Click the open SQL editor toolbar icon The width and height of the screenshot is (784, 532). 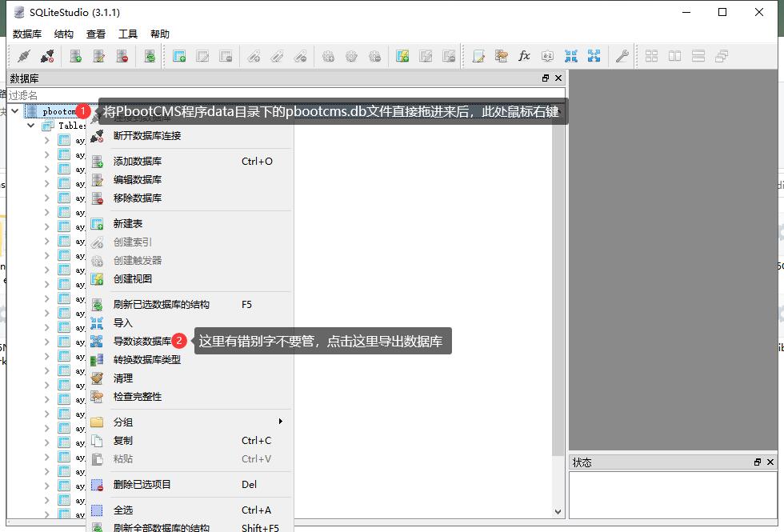point(478,56)
